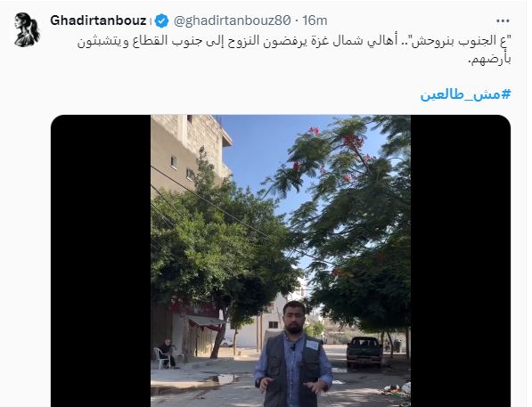Open the #مش_طالعين hashtag
532x407 pixels.
pyautogui.click(x=465, y=94)
